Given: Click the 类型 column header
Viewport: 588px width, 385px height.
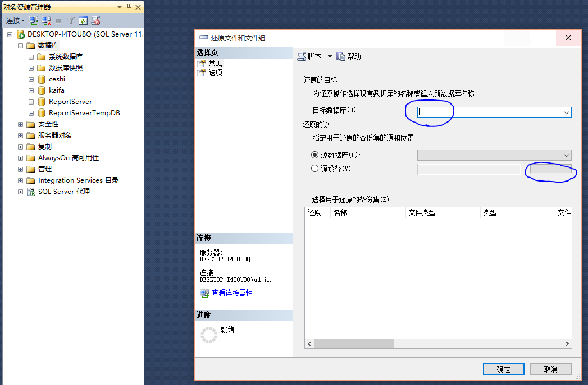Looking at the screenshot, I should point(517,213).
